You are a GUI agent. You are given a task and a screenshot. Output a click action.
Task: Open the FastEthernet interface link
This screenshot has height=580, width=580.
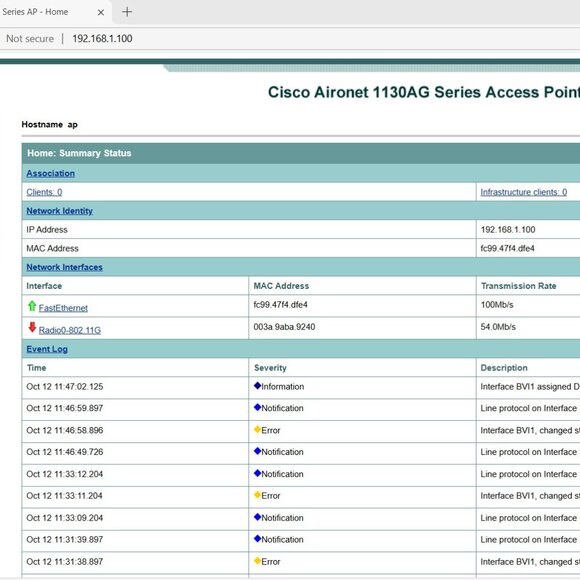(63, 308)
